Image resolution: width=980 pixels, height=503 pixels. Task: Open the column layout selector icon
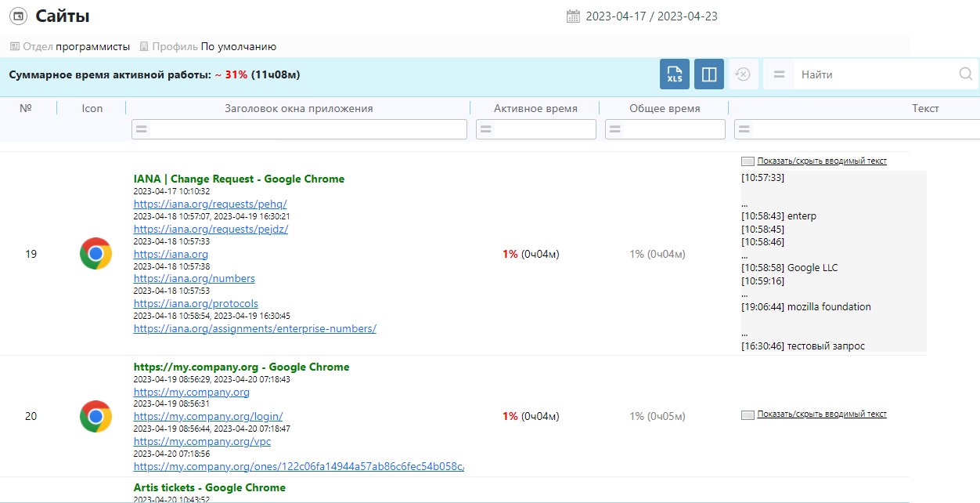709,74
